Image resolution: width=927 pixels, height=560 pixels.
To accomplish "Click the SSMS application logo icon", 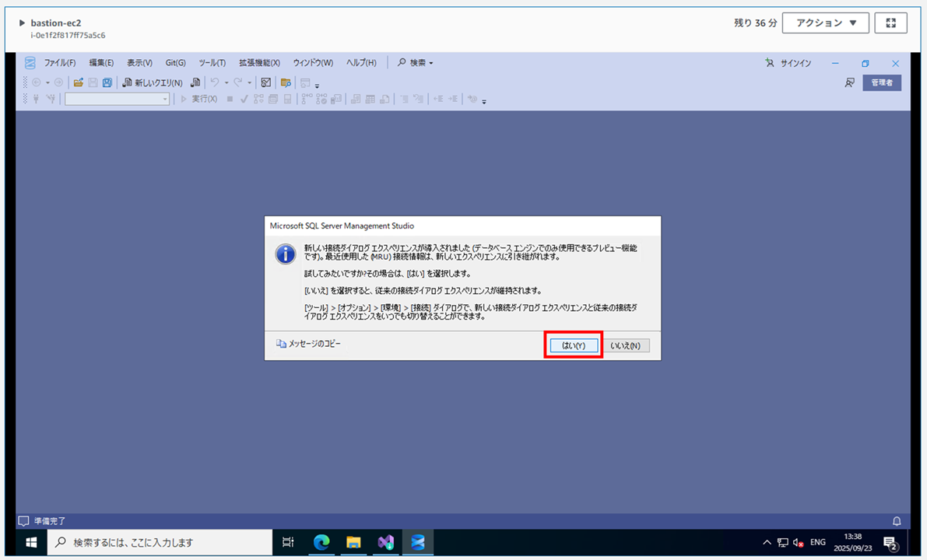I will (30, 63).
